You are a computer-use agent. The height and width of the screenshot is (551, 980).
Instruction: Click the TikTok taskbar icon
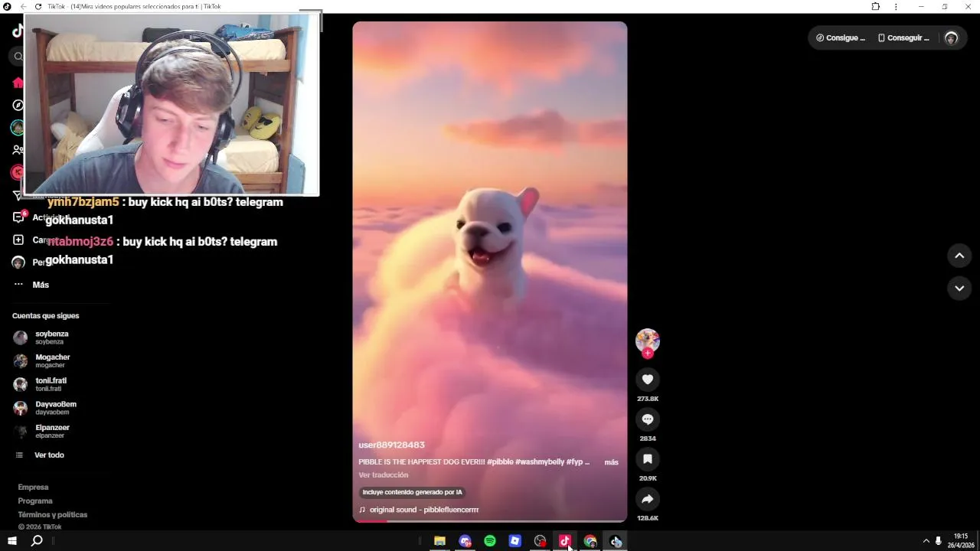coord(565,541)
